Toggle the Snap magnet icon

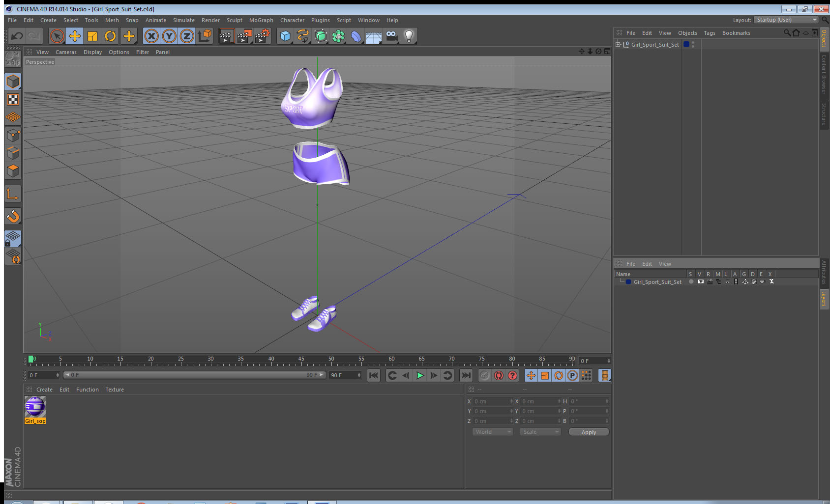(x=13, y=216)
